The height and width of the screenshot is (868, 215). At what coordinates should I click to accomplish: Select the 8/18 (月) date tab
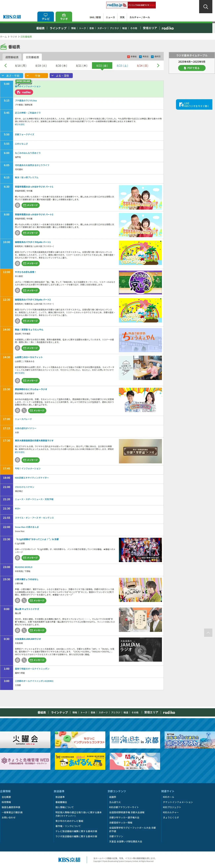pos(21,66)
